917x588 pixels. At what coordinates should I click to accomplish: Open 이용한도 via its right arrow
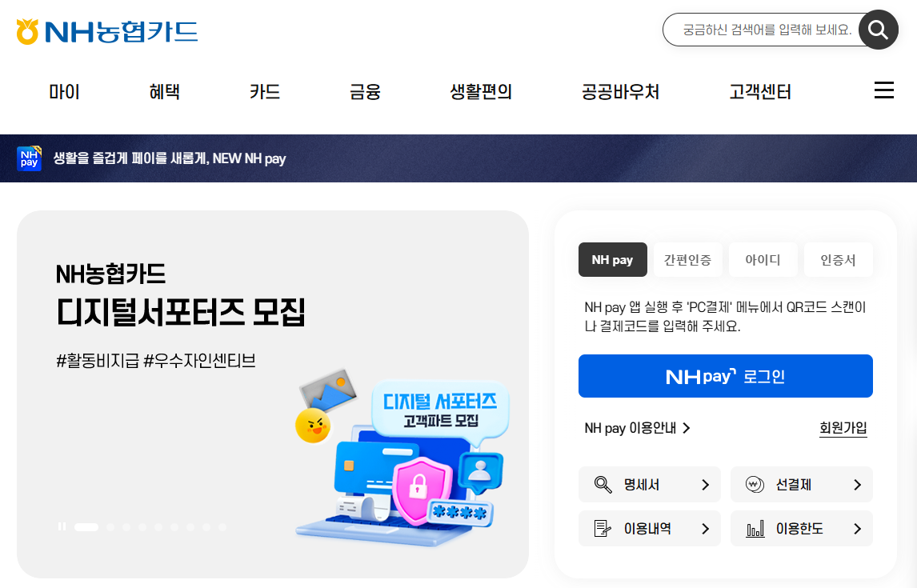point(857,529)
